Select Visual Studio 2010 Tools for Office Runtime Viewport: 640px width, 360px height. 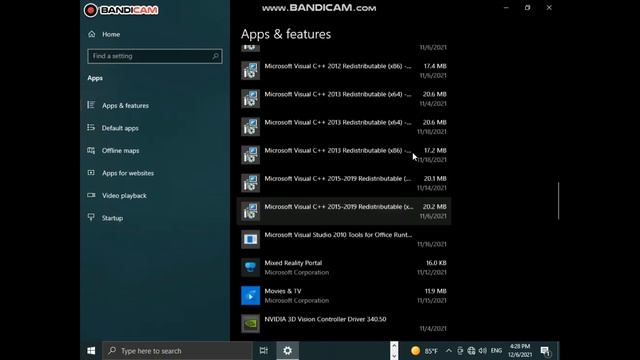[344, 240]
